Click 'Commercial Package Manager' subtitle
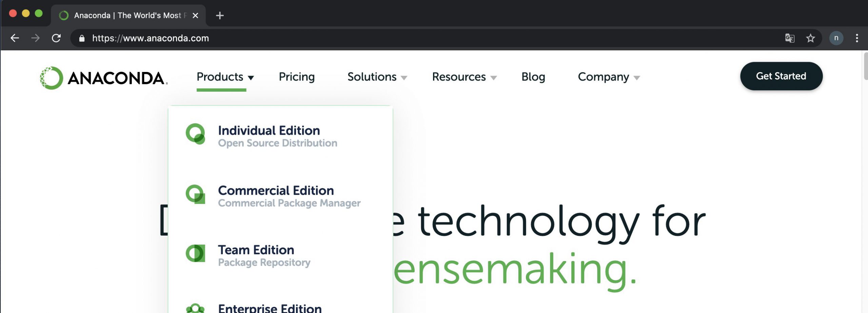868x313 pixels. click(x=289, y=203)
